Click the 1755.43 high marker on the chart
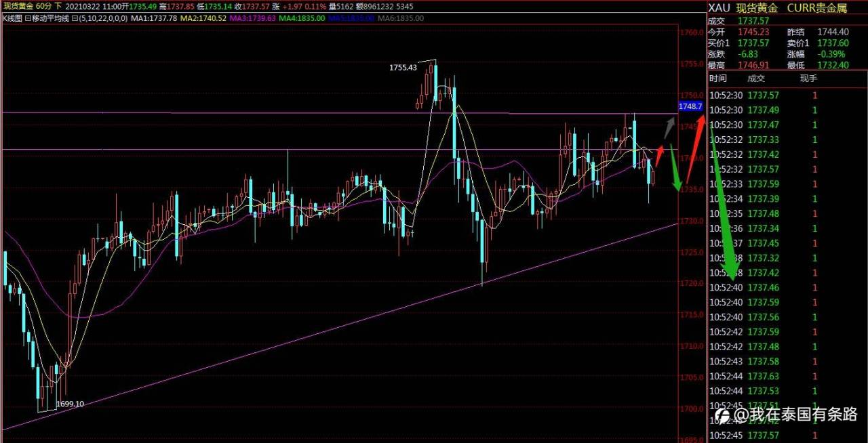 [403, 68]
